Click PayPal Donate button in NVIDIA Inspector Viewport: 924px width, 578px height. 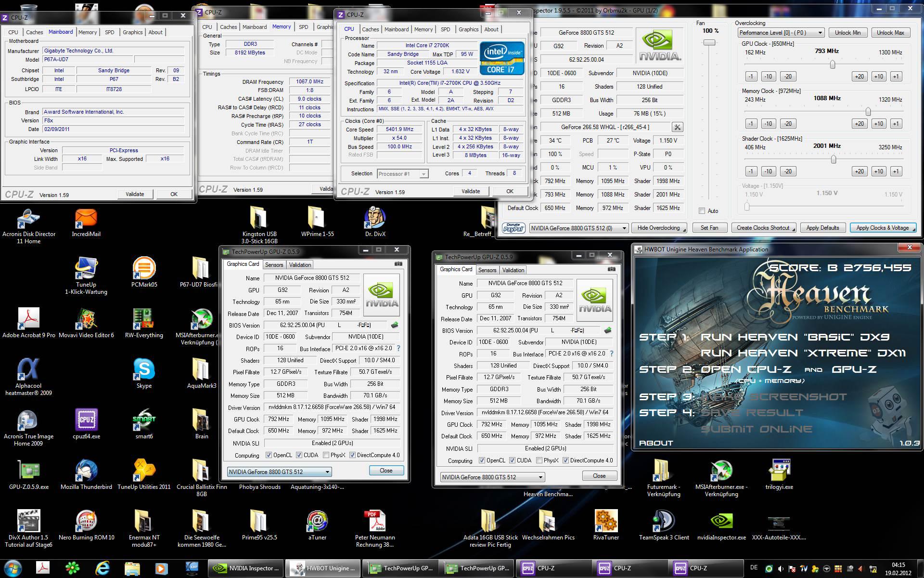tap(513, 228)
